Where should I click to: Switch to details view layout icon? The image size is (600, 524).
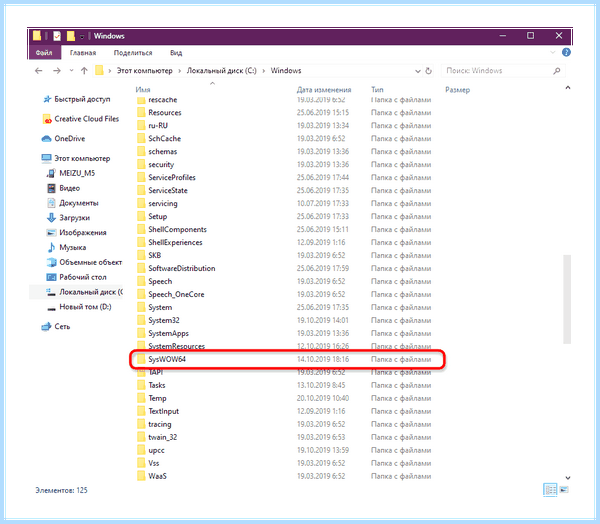point(550,490)
